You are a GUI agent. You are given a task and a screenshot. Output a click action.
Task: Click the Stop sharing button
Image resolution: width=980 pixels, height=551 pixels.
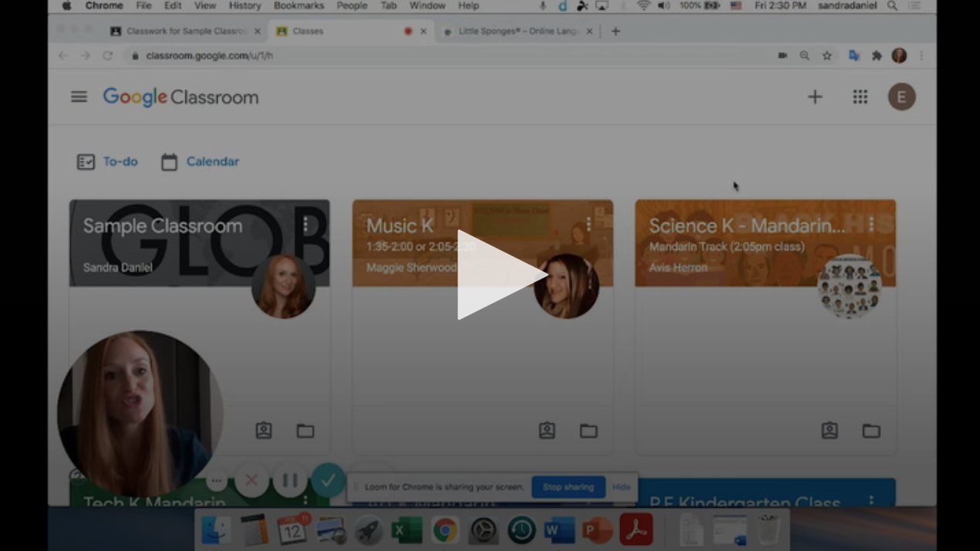coord(569,487)
